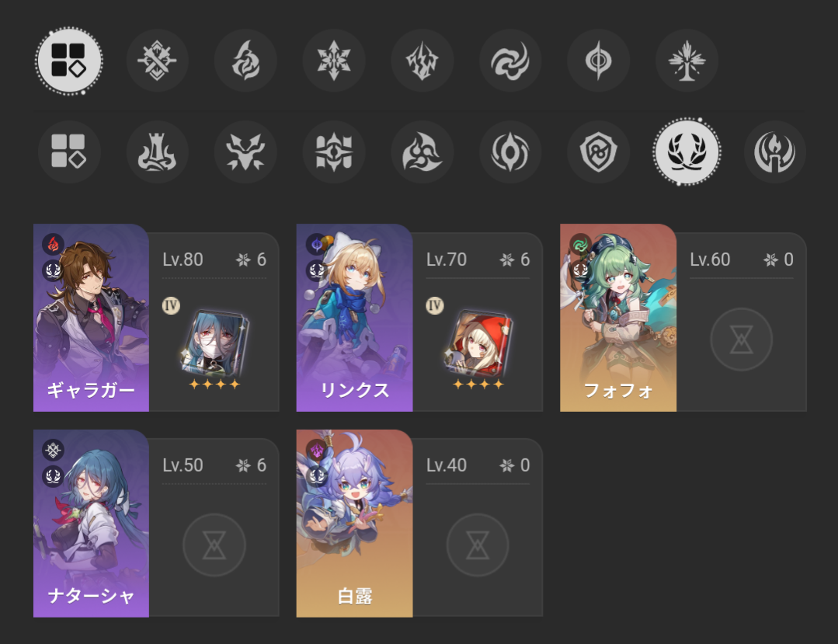Show all elements with grid icon

click(x=68, y=61)
